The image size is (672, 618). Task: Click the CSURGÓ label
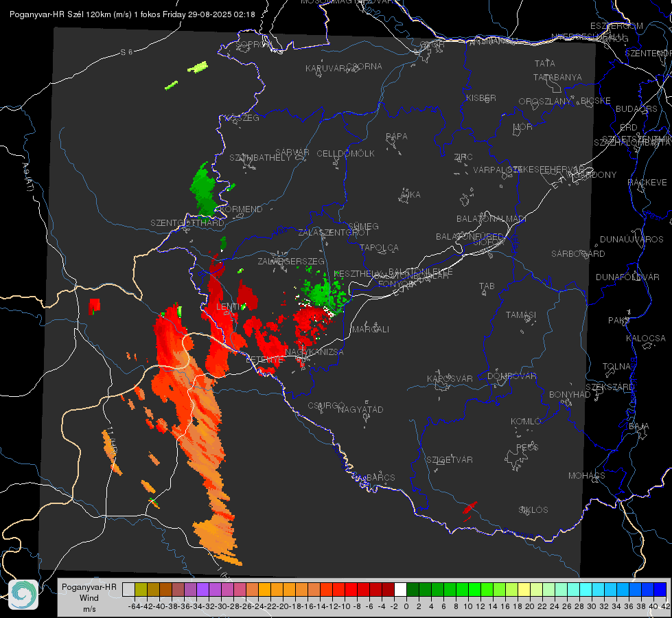point(326,406)
